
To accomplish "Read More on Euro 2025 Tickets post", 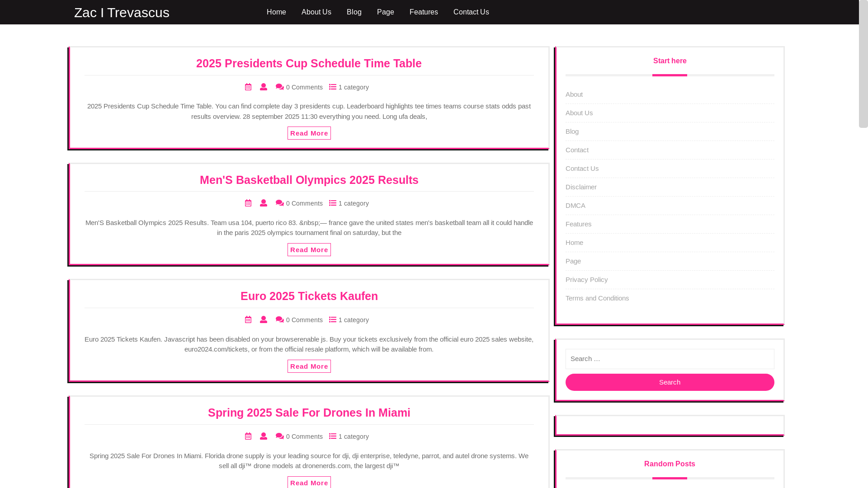I will pos(309,366).
